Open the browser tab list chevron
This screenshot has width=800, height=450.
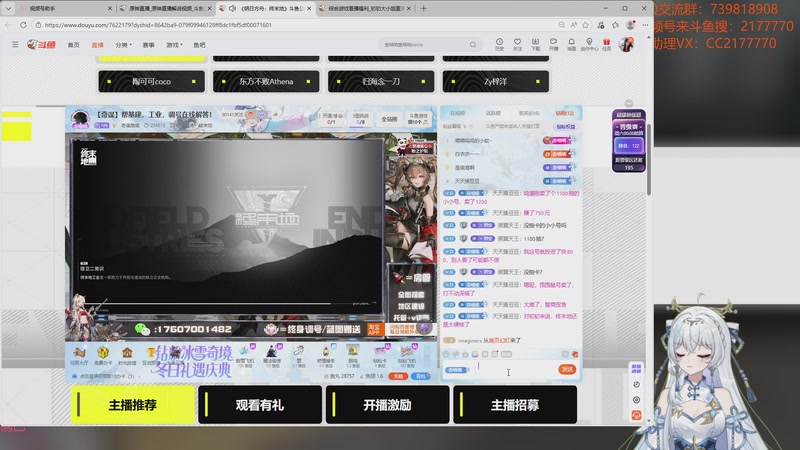(x=8, y=8)
